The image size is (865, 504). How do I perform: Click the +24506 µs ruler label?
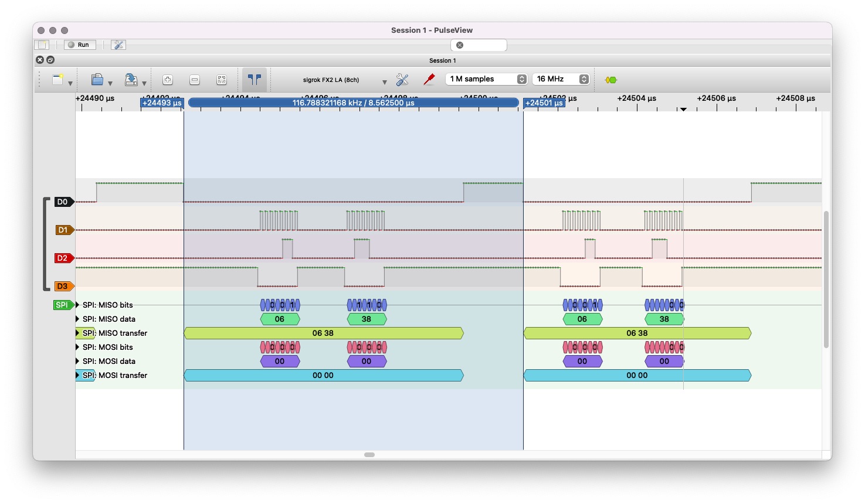[716, 98]
